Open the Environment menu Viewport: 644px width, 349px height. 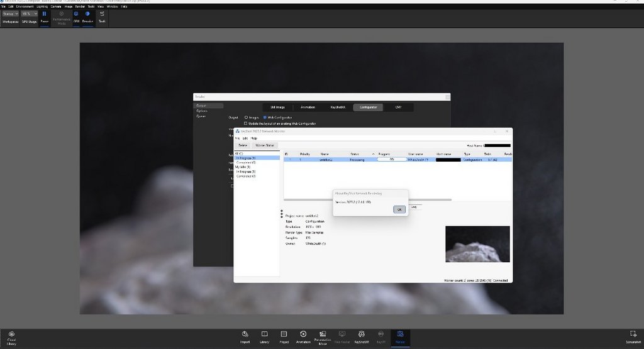[x=25, y=6]
